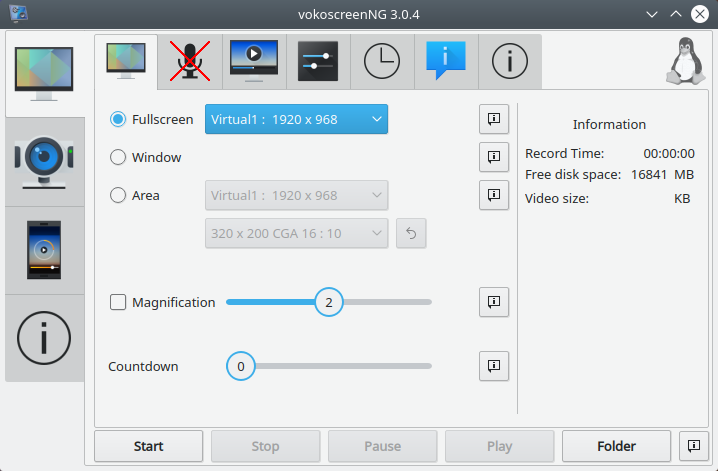Open the Area Virtual1 screen dropdown
718x471 pixels.
point(296,195)
